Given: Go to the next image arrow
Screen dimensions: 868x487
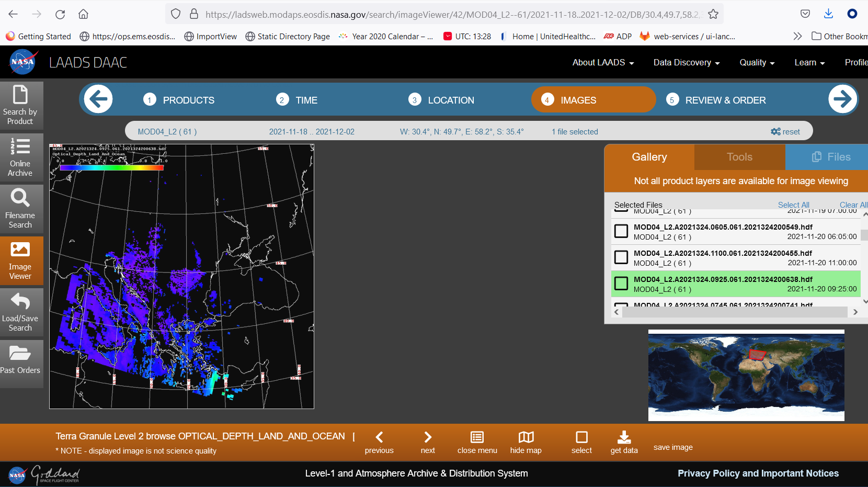Looking at the screenshot, I should (x=428, y=437).
